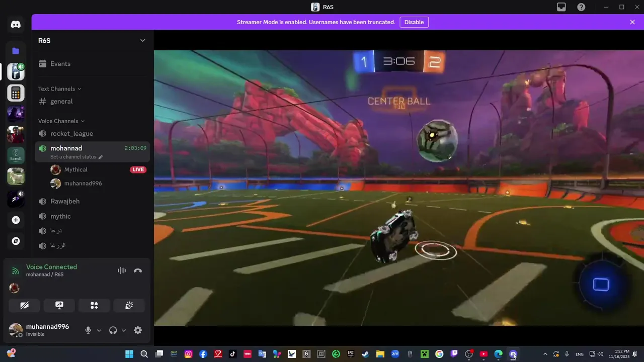Click the streamer avatar in voice panel

point(15,288)
